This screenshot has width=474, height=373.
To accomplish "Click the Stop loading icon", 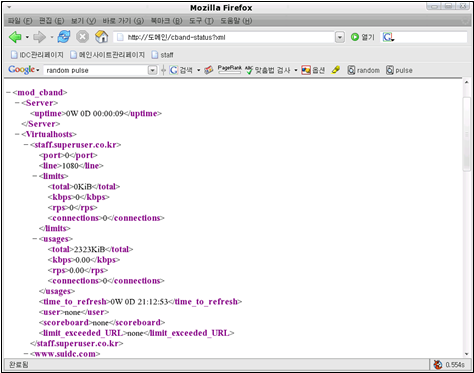I will coord(82,37).
